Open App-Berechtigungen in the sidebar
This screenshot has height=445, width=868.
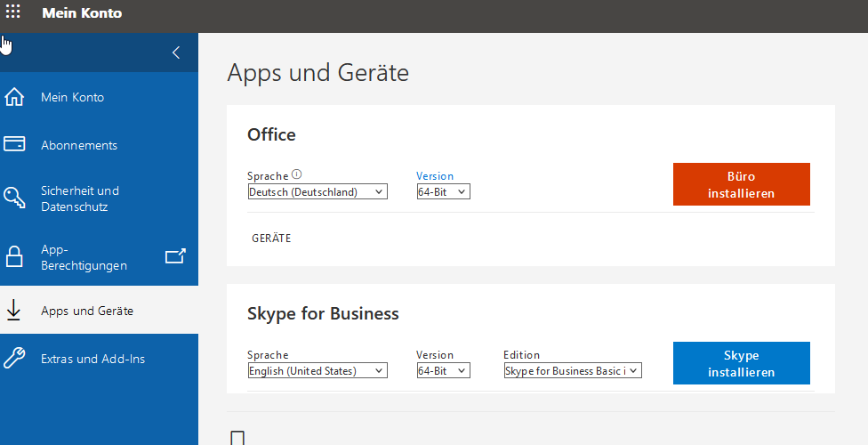coord(99,257)
